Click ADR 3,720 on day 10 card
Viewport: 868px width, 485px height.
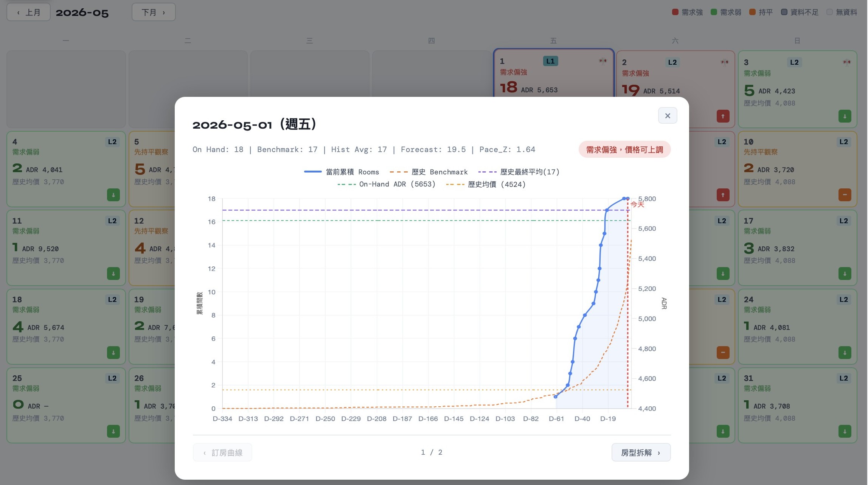[776, 170]
